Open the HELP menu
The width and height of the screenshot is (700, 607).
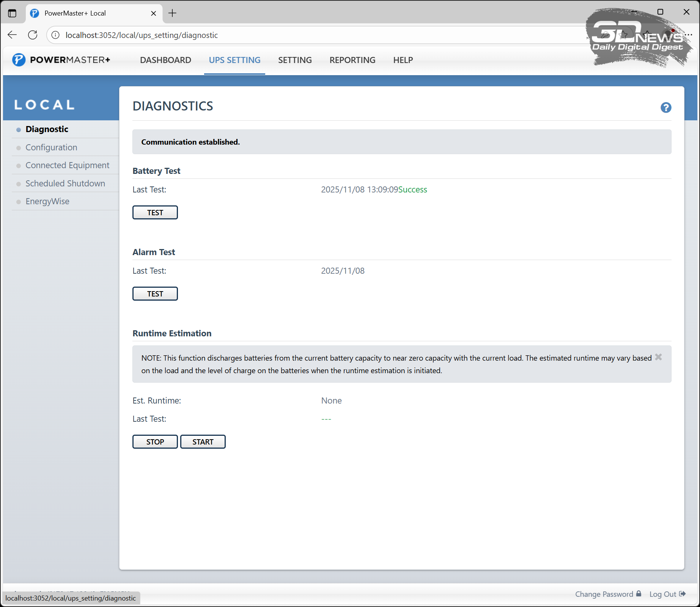point(403,60)
